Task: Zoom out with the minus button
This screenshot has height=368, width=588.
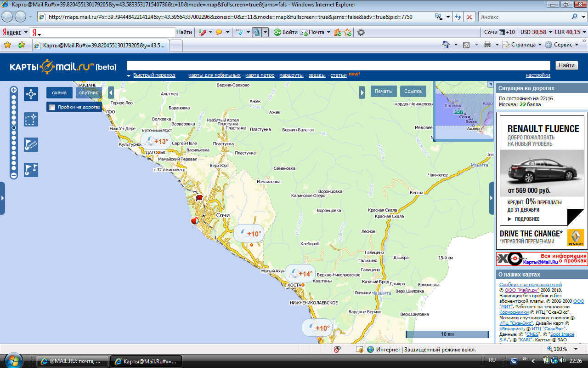Action: pyautogui.click(x=14, y=175)
